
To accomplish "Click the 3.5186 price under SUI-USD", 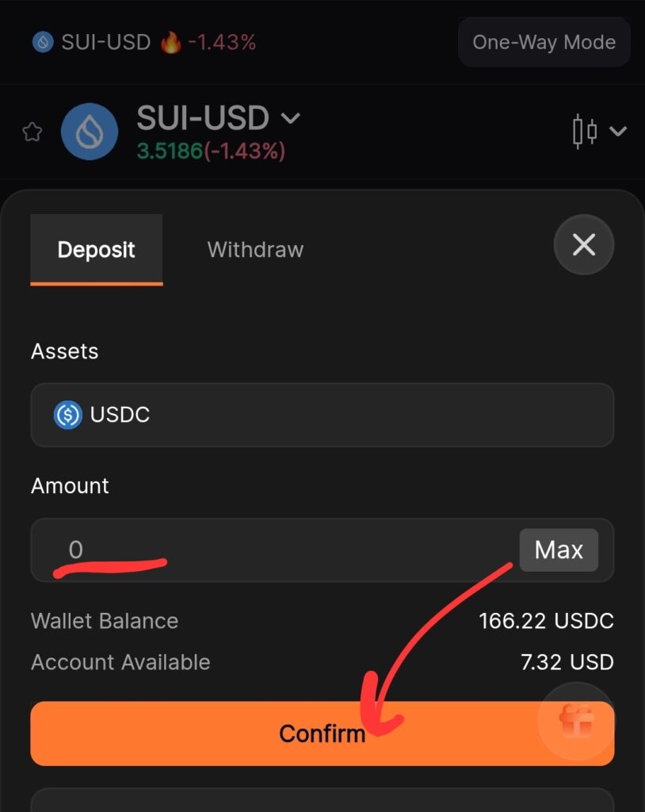I will 170,151.
